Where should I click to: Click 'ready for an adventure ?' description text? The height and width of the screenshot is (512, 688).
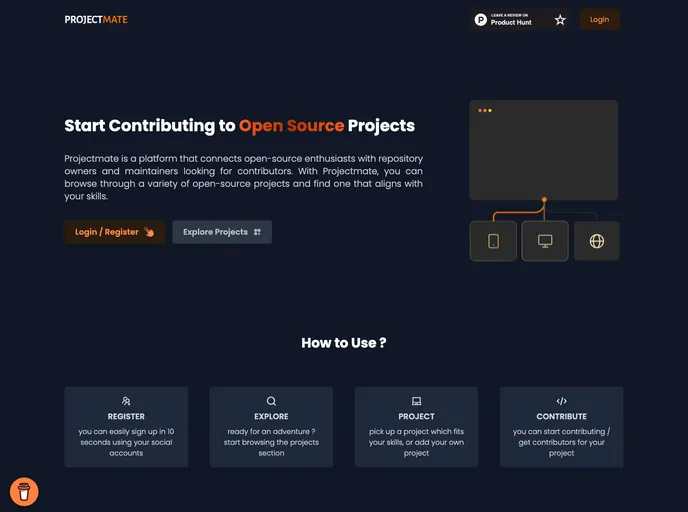pyautogui.click(x=271, y=442)
